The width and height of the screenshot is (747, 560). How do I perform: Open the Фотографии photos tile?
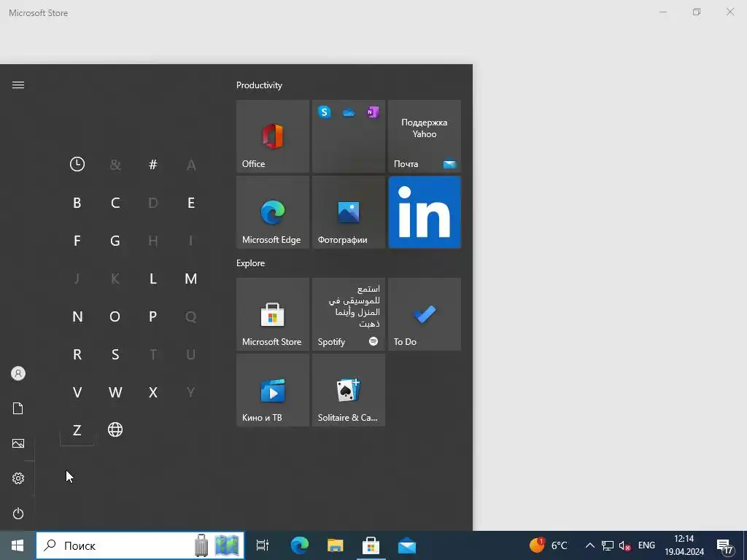point(349,212)
